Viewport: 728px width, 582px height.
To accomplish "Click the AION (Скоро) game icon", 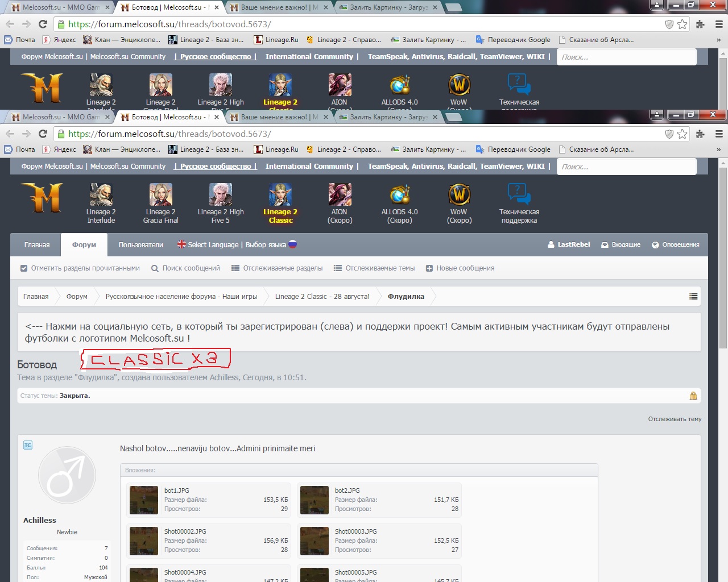I will (x=340, y=203).
